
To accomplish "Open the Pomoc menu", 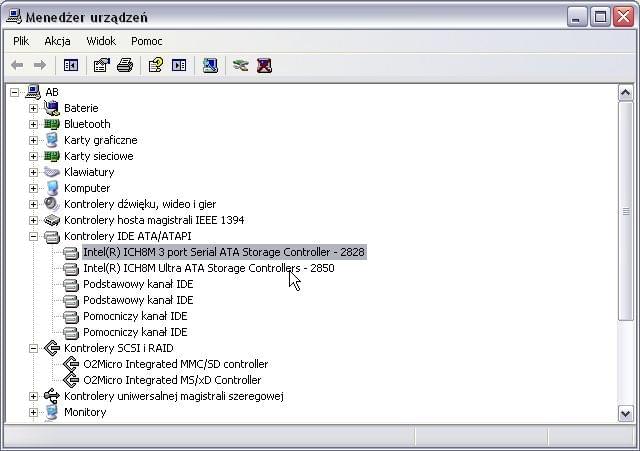I will click(147, 41).
